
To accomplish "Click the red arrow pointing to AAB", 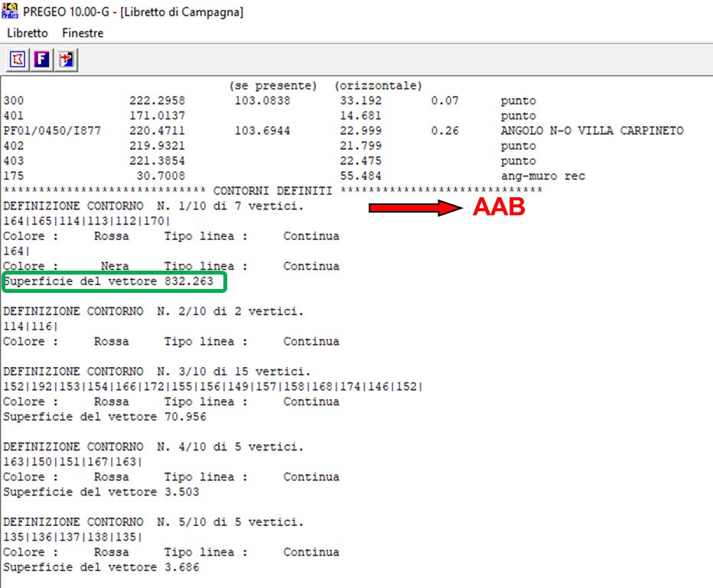I will pos(414,208).
